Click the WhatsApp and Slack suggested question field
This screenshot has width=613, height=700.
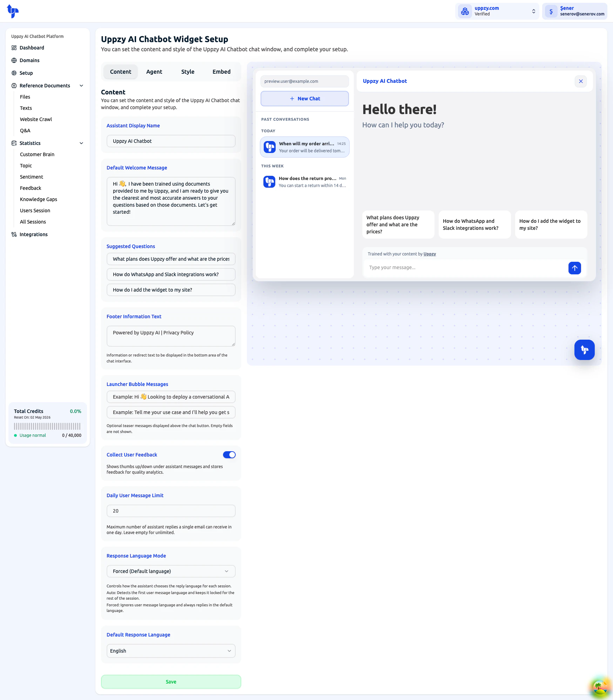pyautogui.click(x=171, y=274)
